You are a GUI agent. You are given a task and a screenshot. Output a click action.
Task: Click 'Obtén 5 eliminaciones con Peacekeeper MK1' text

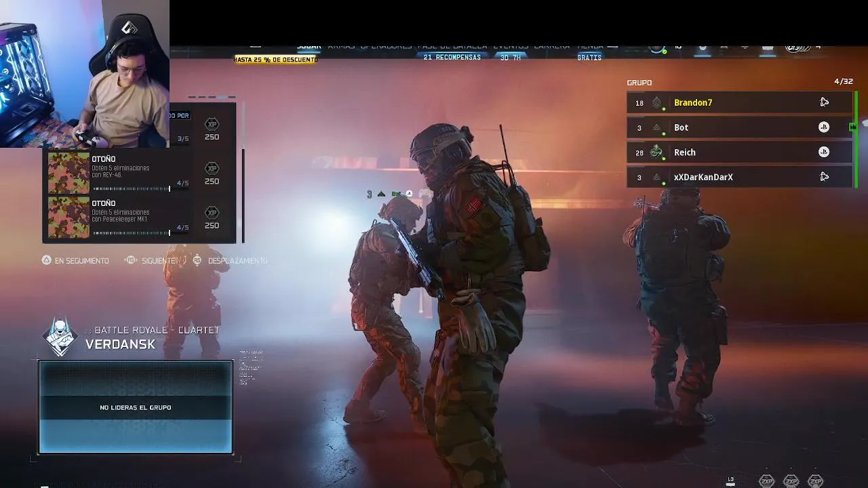coord(121,216)
